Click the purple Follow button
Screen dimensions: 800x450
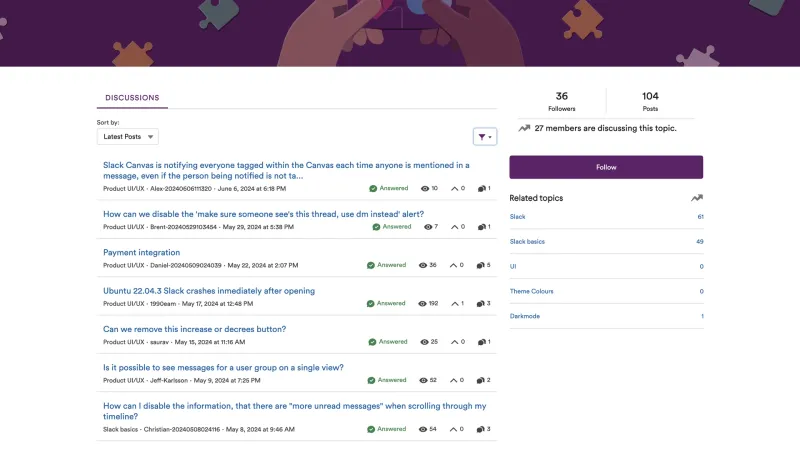606,167
